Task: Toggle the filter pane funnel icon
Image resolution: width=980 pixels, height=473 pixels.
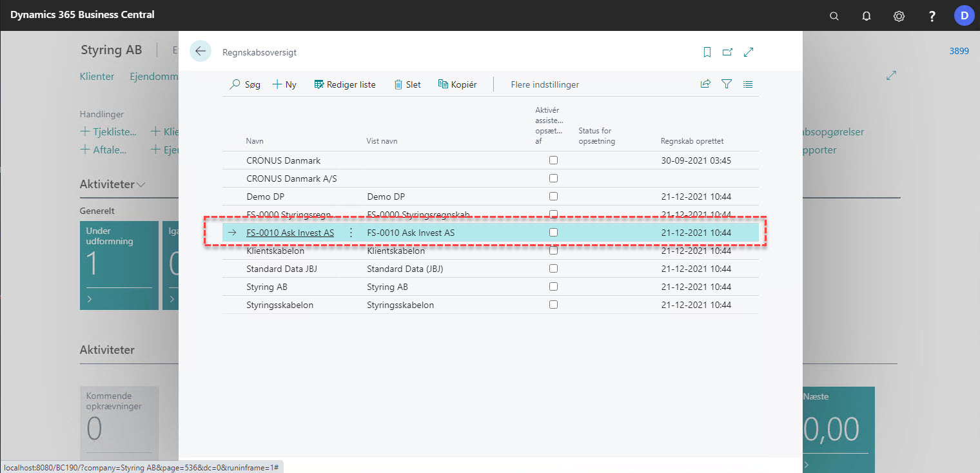Action: [727, 84]
